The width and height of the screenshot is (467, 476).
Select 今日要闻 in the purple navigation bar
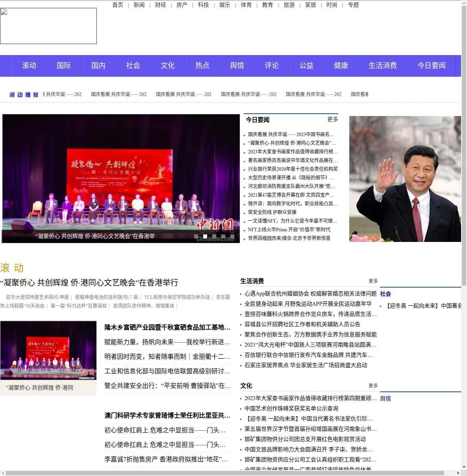(432, 66)
